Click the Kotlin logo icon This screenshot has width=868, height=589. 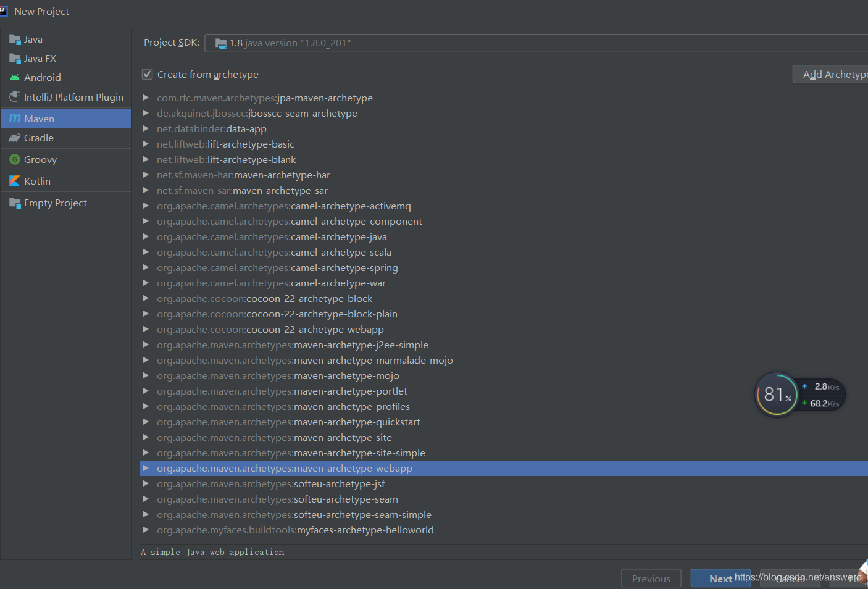pyautogui.click(x=15, y=181)
